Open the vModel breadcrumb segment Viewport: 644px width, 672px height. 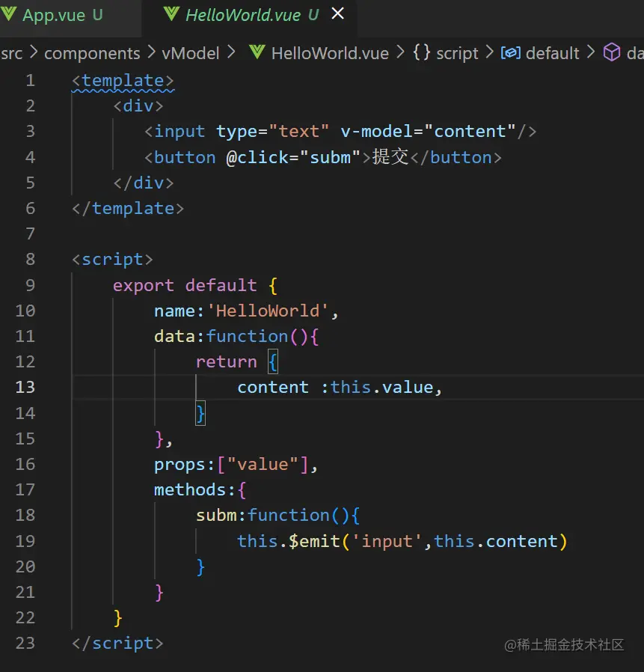coord(191,53)
